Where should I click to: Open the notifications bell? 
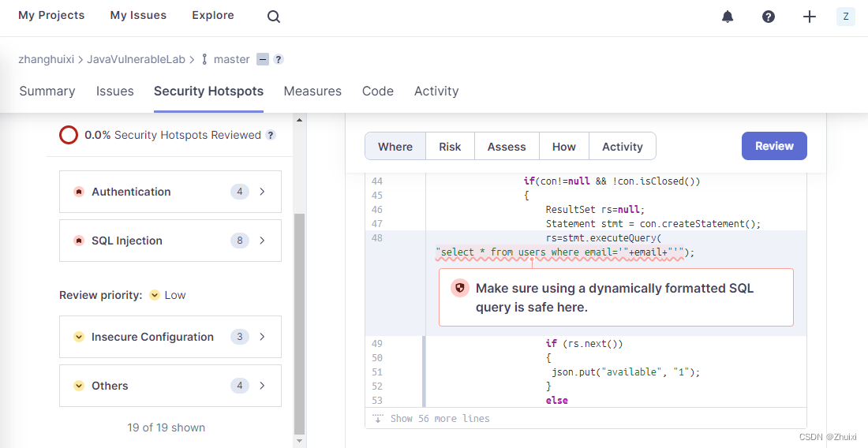(x=728, y=17)
